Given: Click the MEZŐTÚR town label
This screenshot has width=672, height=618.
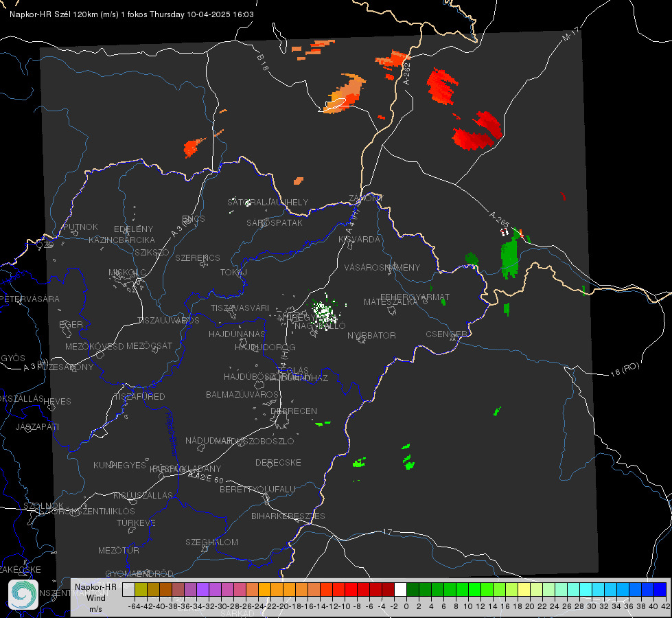Looking at the screenshot, I should 119,550.
